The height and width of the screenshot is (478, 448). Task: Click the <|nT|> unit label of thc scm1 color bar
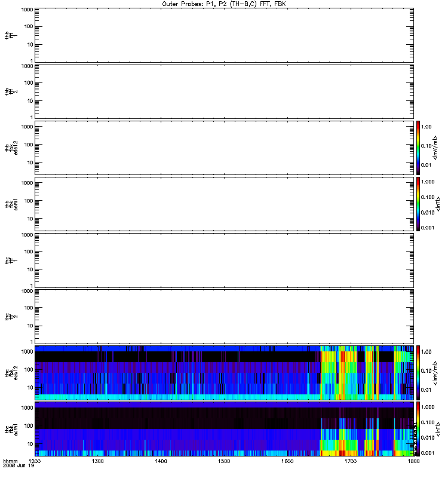[x=438, y=429]
